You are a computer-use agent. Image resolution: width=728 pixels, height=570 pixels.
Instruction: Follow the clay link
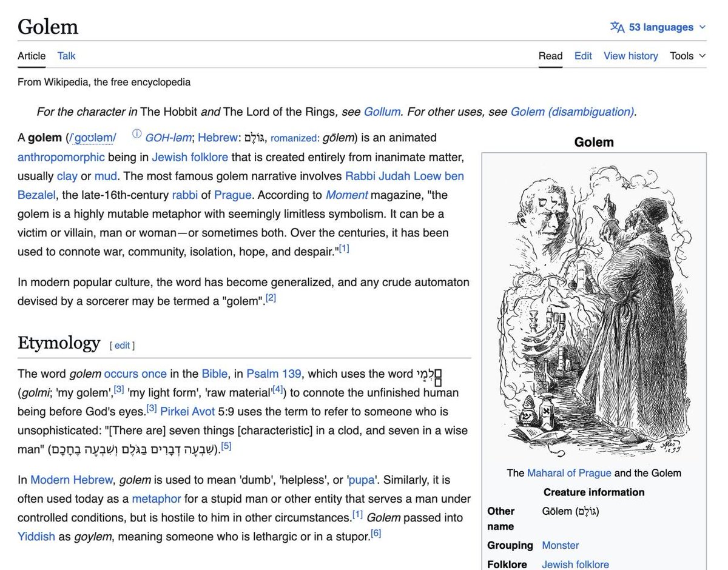click(x=67, y=176)
